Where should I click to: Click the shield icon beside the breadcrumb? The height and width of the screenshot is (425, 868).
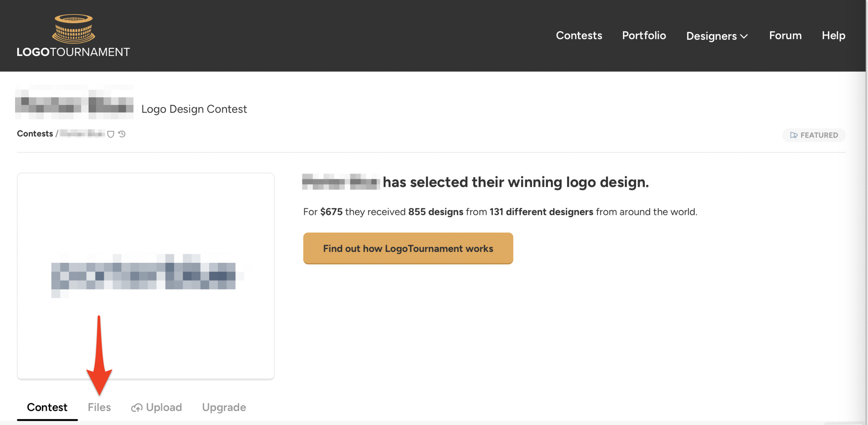click(111, 134)
